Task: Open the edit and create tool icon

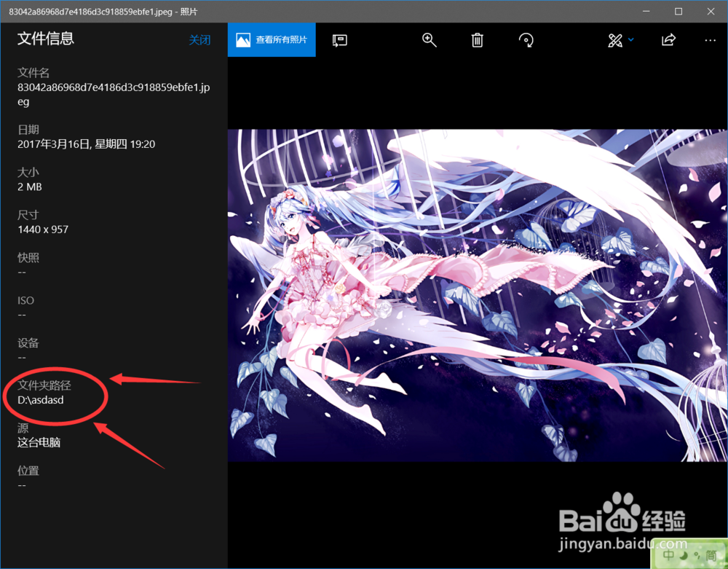Action: coord(615,40)
